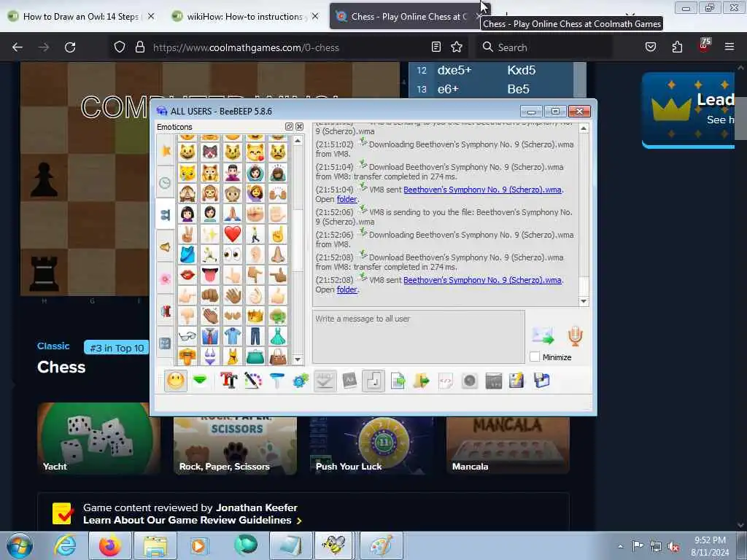Click the gray circle toolbar icon
Screen dimensions: 747x560
[470, 381]
